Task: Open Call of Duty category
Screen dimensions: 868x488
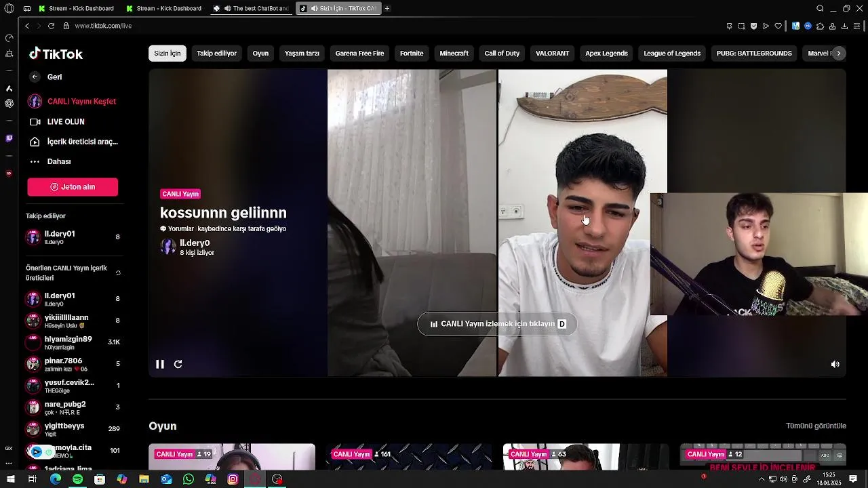Action: [x=502, y=54]
